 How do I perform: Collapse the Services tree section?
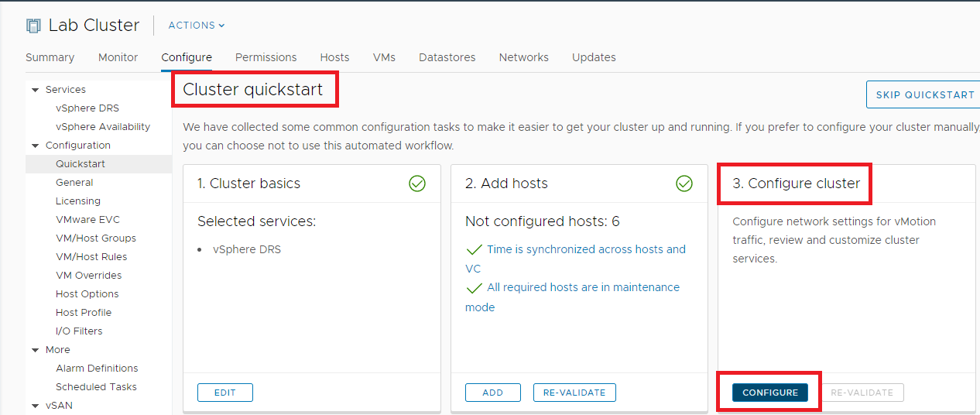click(35, 90)
